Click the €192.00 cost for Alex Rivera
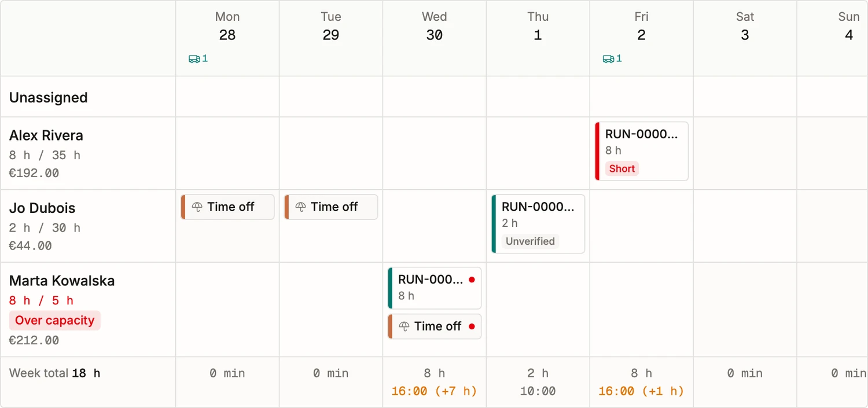 click(x=34, y=173)
